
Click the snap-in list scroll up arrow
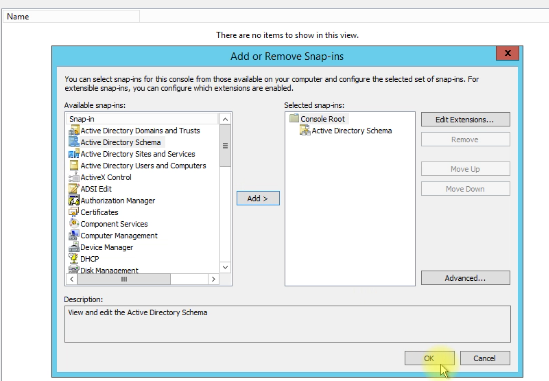pos(225,119)
